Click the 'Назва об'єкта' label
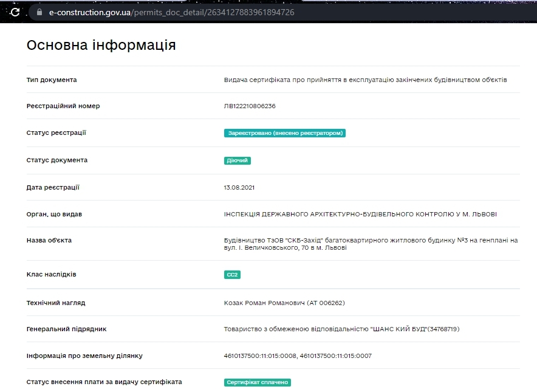The height and width of the screenshot is (392, 537). click(49, 240)
